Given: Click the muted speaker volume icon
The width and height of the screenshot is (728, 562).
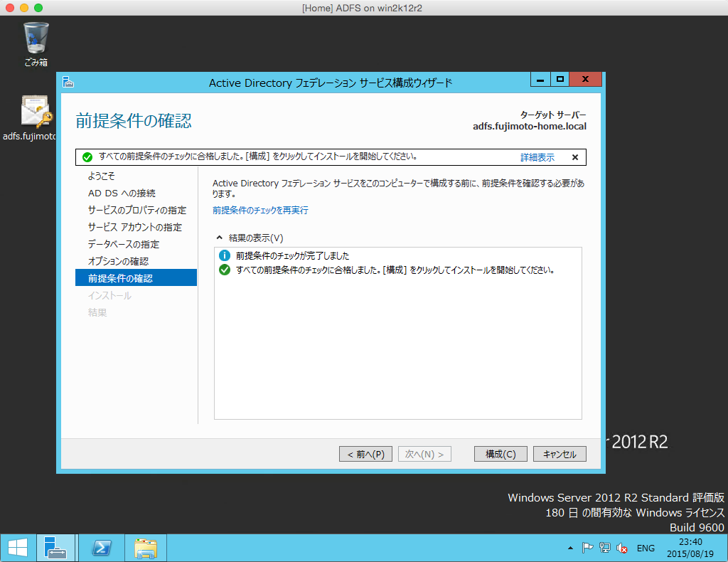Looking at the screenshot, I should click(x=621, y=548).
